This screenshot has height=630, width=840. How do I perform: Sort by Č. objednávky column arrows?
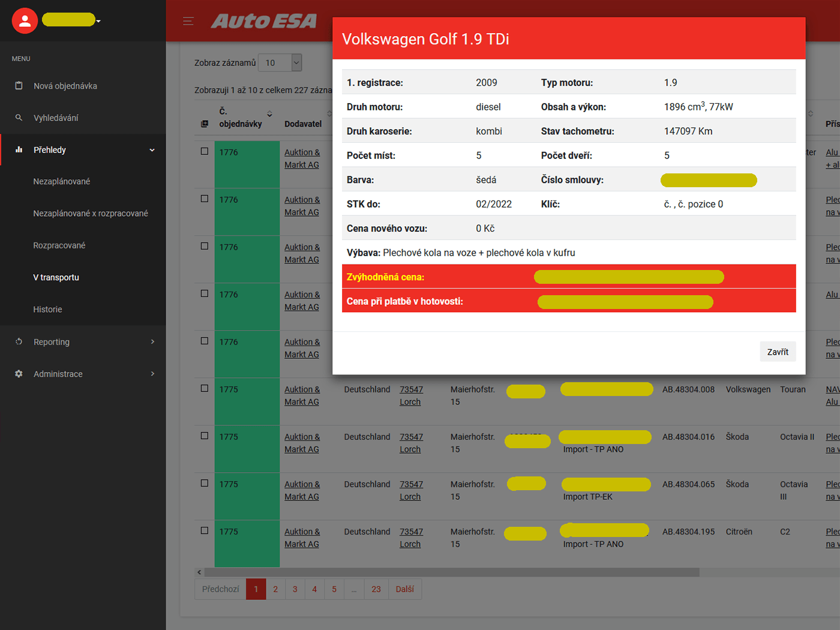[269, 114]
